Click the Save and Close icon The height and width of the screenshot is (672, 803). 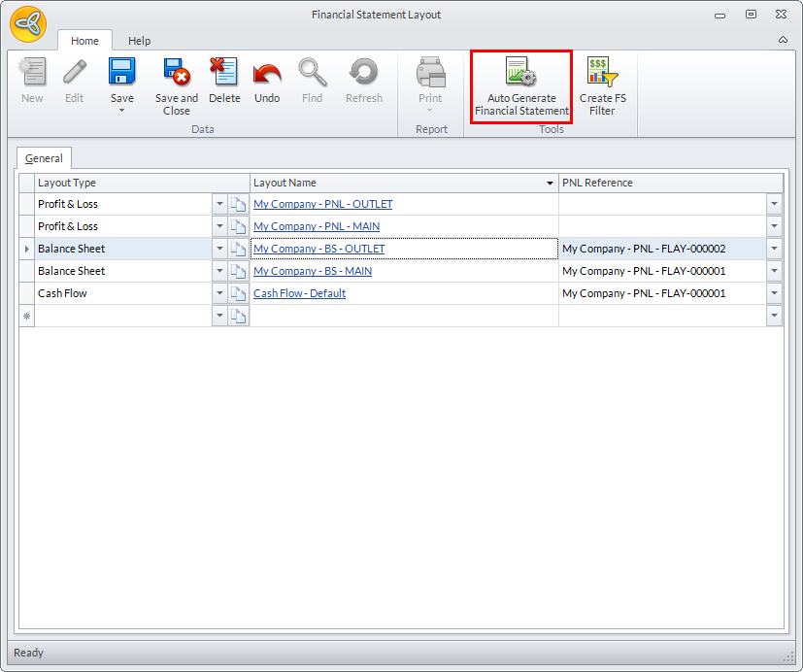(x=177, y=74)
